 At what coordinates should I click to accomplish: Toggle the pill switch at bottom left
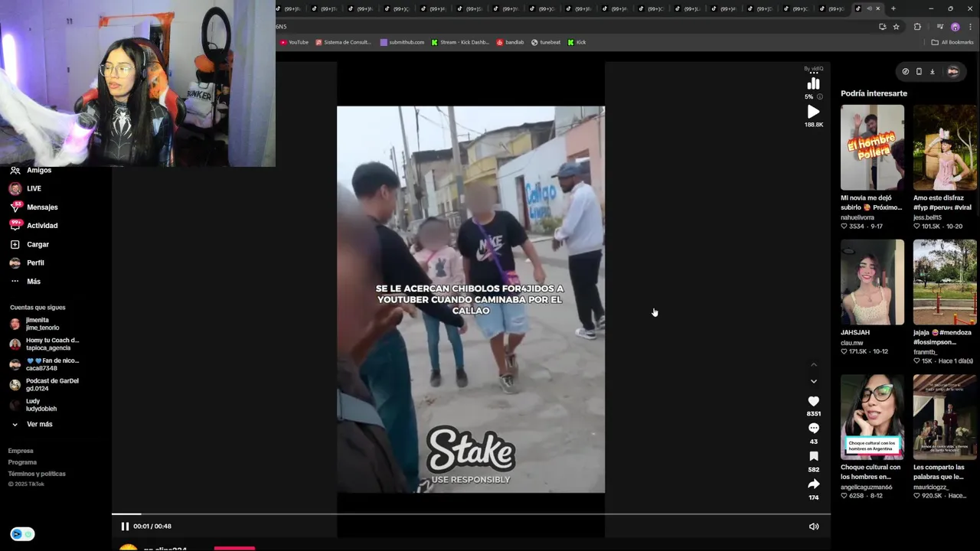22,534
